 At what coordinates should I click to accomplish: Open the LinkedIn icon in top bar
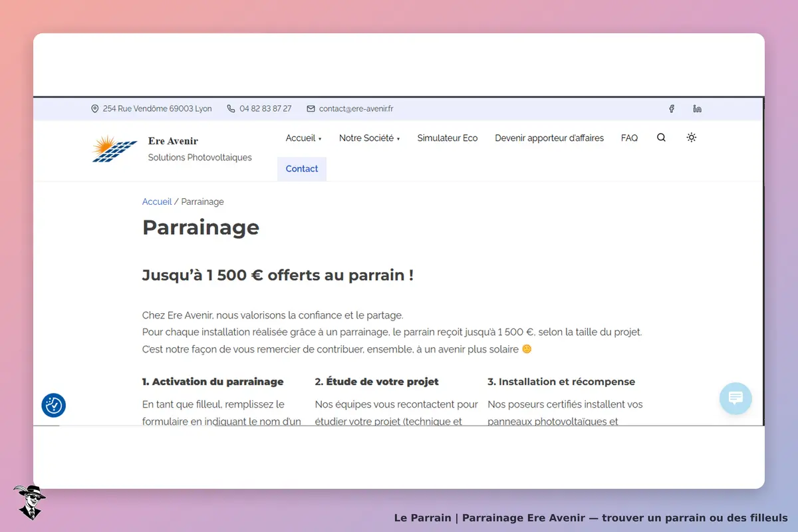pyautogui.click(x=697, y=108)
